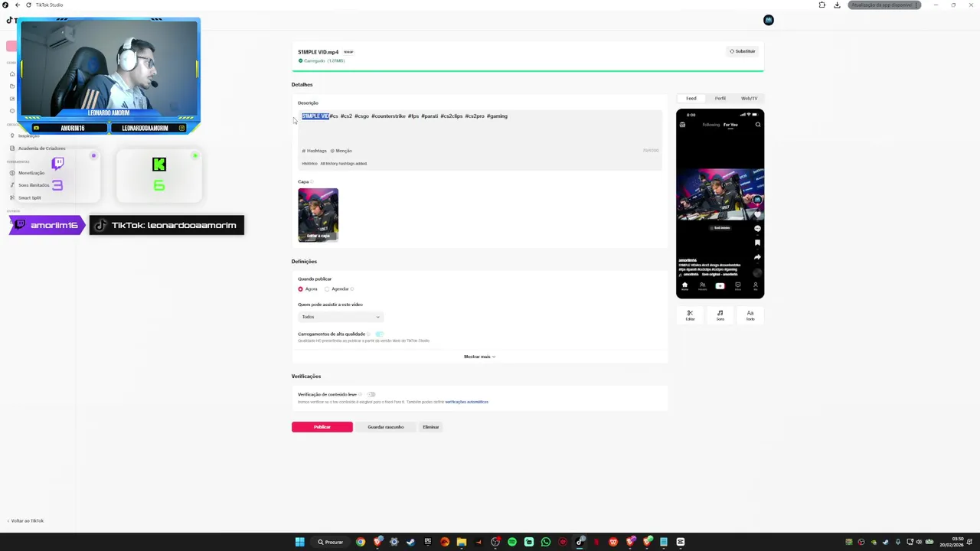Screen dimensions: 980x551
Task: Click the video image in phone preview
Action: coord(720,194)
